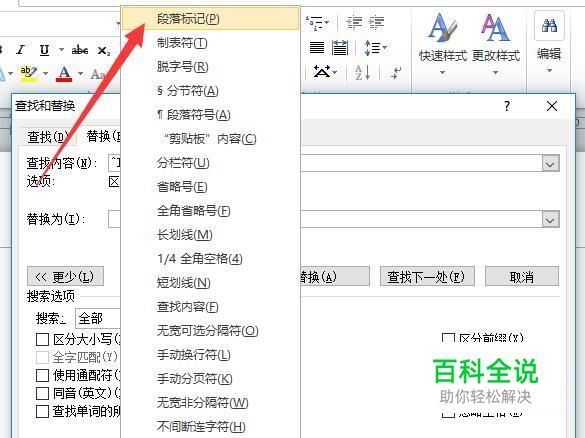Click the Italic formatting icon
The width and height of the screenshot is (585, 438).
coord(21,50)
